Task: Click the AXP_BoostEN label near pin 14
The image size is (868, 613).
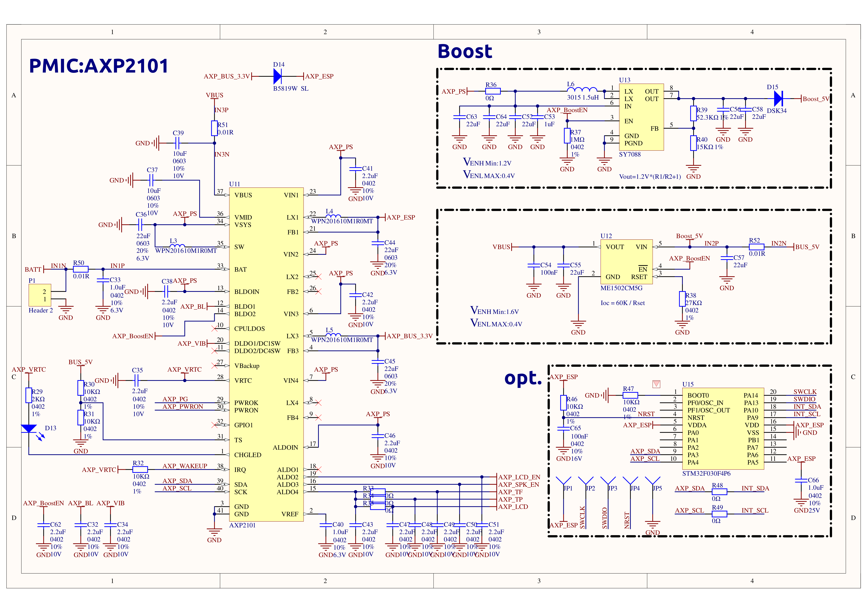Action: pos(133,336)
